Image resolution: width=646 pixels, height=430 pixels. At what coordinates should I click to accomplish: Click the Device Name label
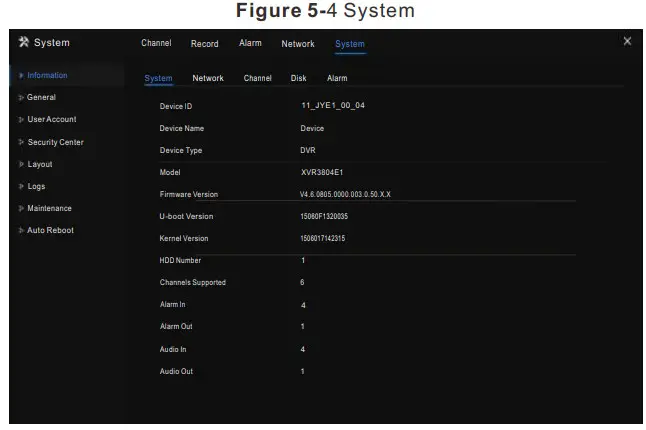(x=182, y=129)
